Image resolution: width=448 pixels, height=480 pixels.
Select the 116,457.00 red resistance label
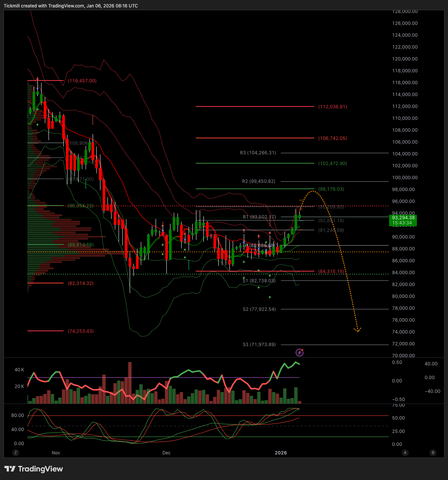click(x=82, y=81)
